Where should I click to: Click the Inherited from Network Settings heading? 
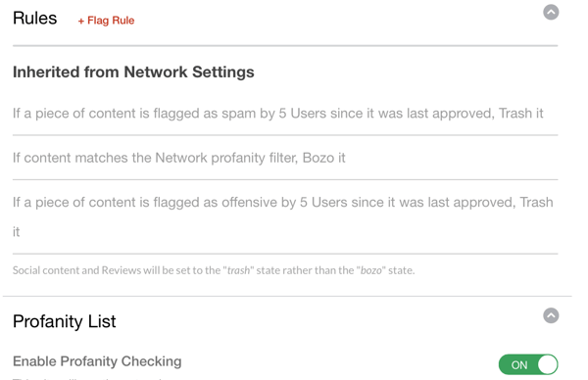[133, 71]
